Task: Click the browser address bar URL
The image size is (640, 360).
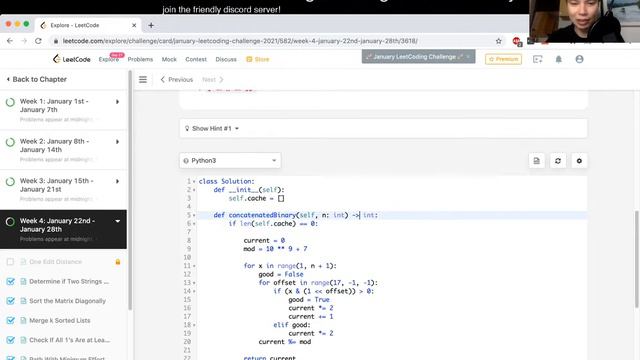Action: [x=240, y=41]
